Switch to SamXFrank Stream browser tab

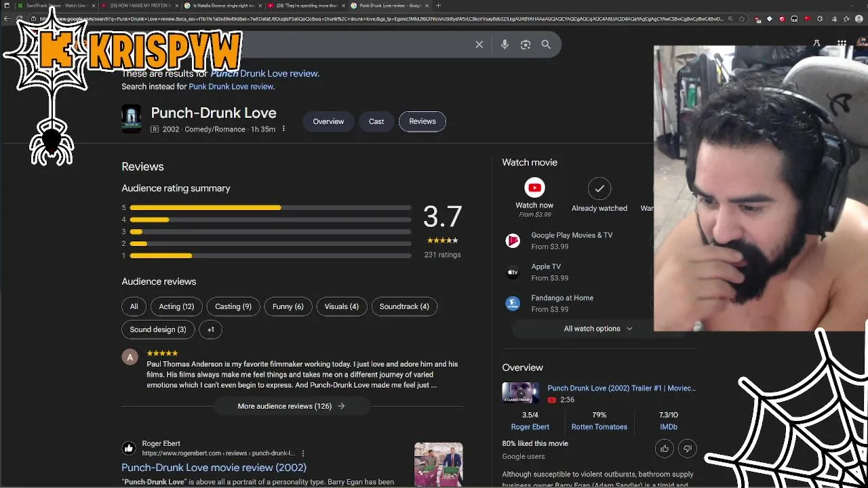56,5
